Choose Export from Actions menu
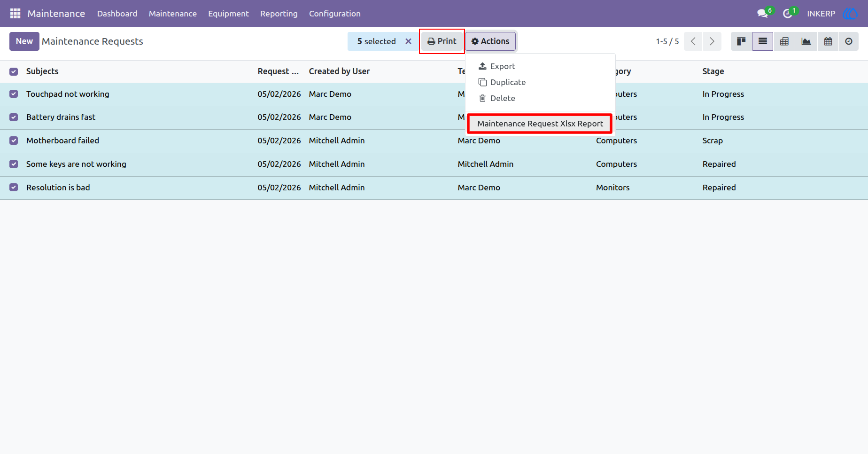 pos(540,66)
